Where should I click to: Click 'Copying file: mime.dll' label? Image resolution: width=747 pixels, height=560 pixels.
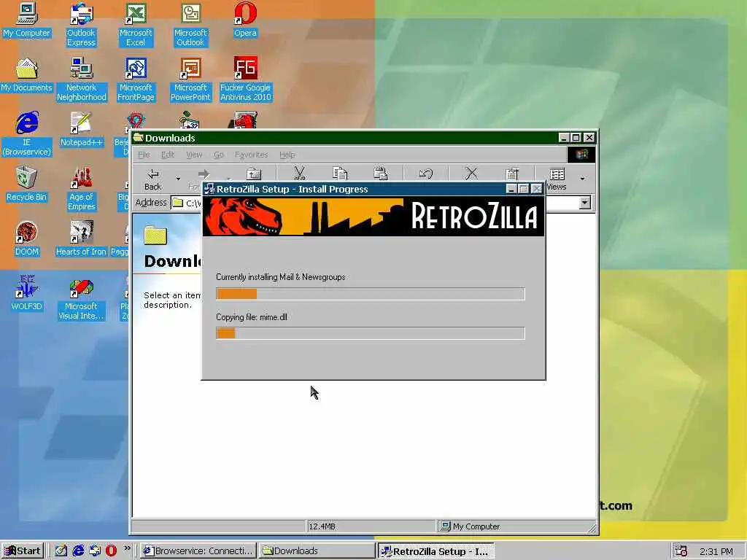(x=252, y=317)
